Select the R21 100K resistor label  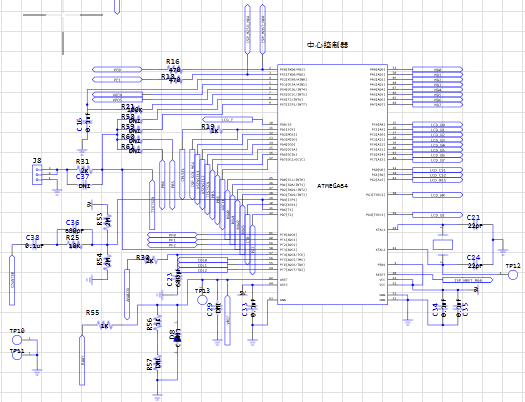(132, 108)
